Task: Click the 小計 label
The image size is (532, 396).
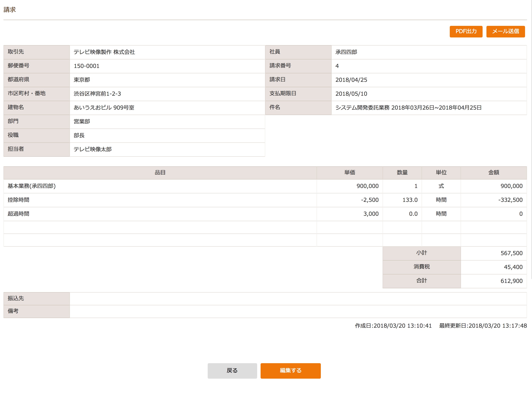Action: pos(421,253)
